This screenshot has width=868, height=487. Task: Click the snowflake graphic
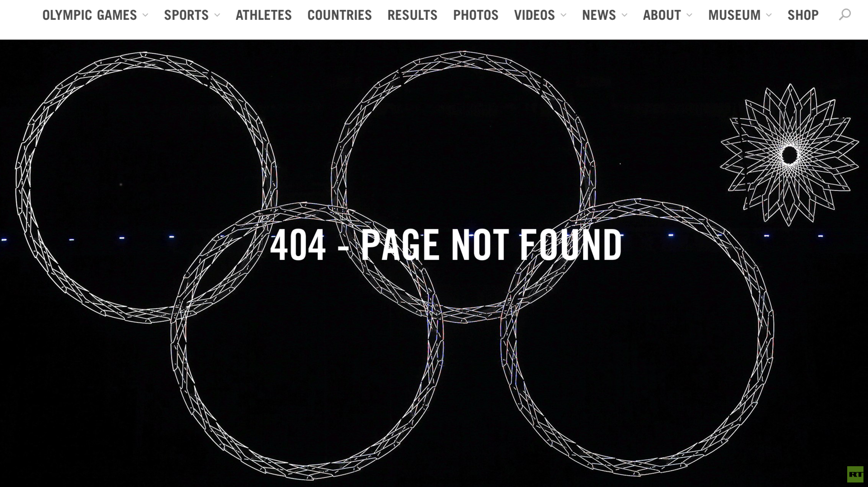tap(789, 155)
